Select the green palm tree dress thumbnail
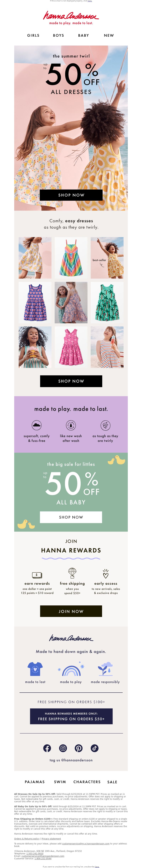This screenshot has width=142, height=868. 107,303
